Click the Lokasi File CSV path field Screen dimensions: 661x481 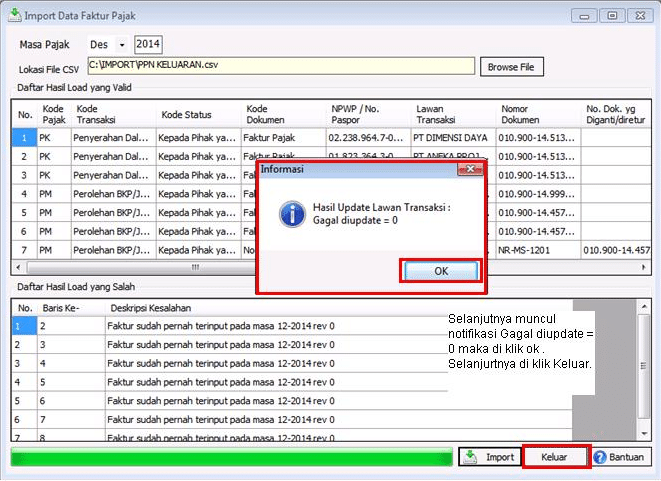(x=279, y=66)
